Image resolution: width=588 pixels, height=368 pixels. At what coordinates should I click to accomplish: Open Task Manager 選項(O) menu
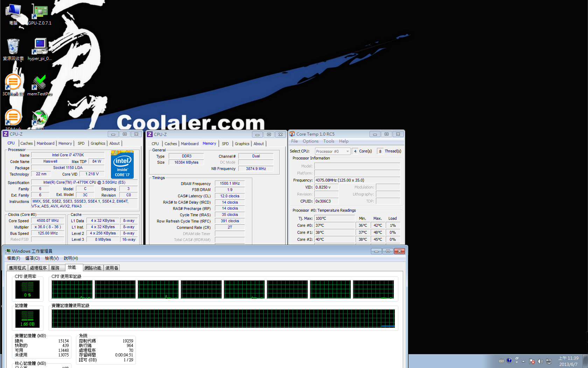(33, 258)
